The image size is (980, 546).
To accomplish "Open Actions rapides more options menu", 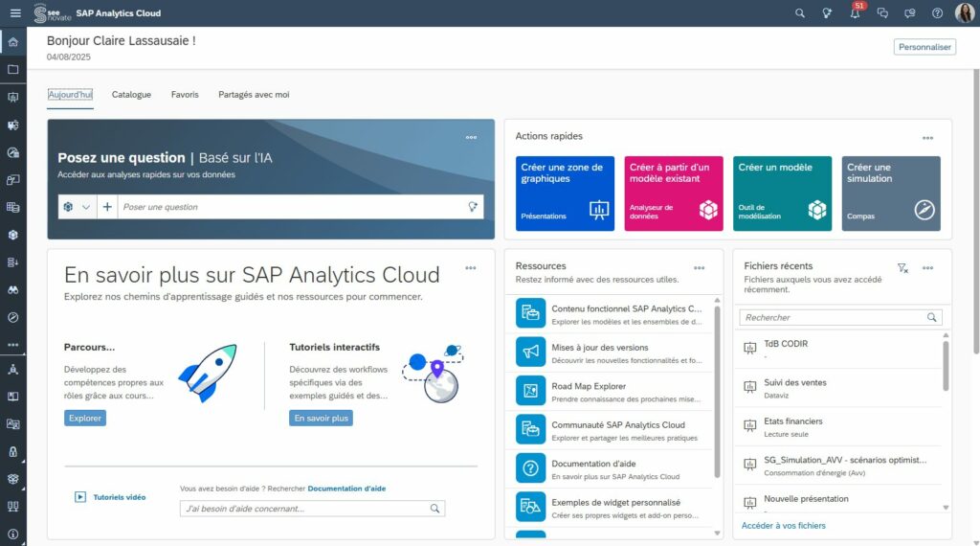I will tap(927, 138).
